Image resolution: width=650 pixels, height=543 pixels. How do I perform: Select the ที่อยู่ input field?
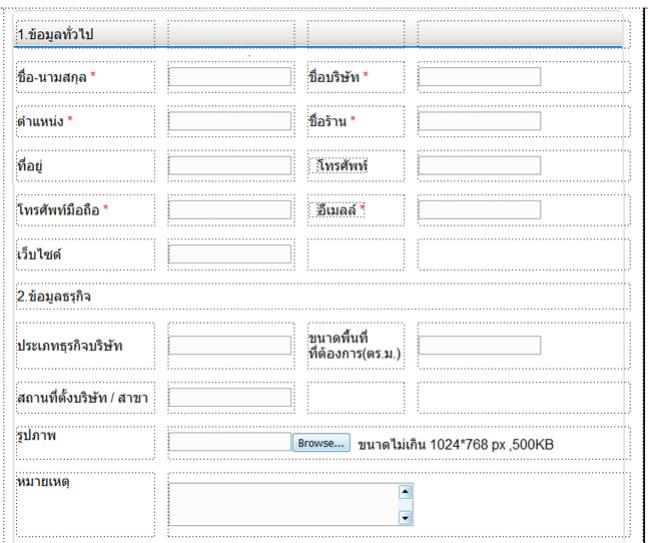coord(230,165)
